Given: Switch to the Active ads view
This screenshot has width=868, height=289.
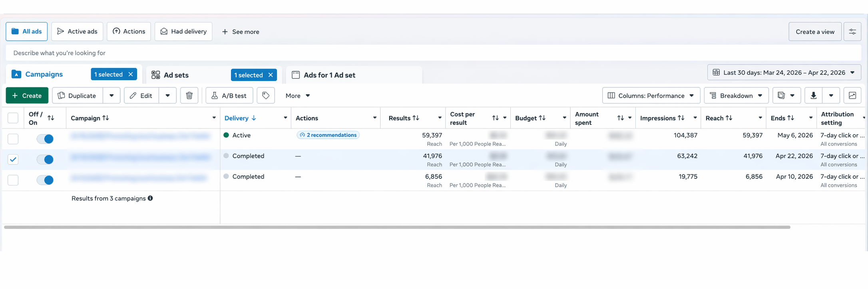Looking at the screenshot, I should pyautogui.click(x=77, y=32).
